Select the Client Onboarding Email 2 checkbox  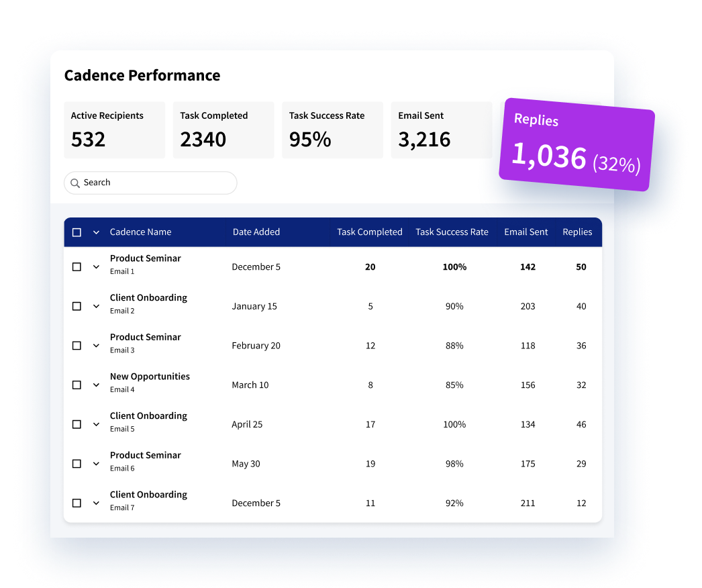[x=77, y=306]
